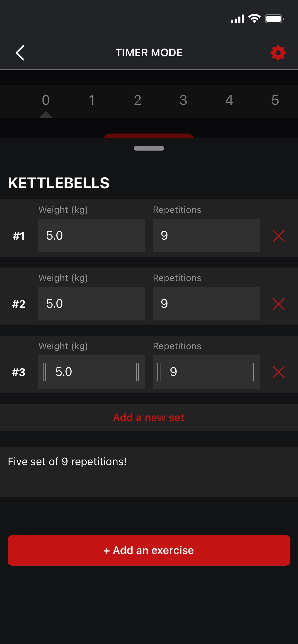The image size is (298, 644).
Task: Select value 5 on the ruler
Action: pos(275,100)
